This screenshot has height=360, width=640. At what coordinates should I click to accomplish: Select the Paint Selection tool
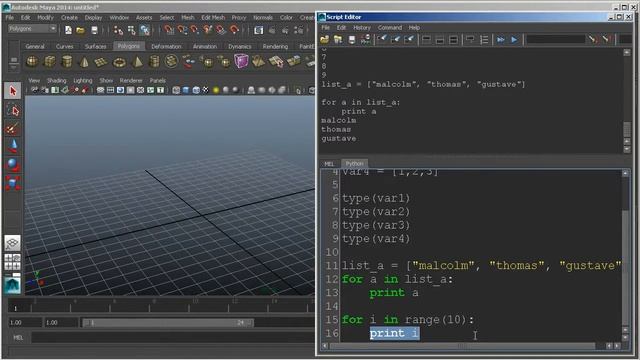pos(13,129)
